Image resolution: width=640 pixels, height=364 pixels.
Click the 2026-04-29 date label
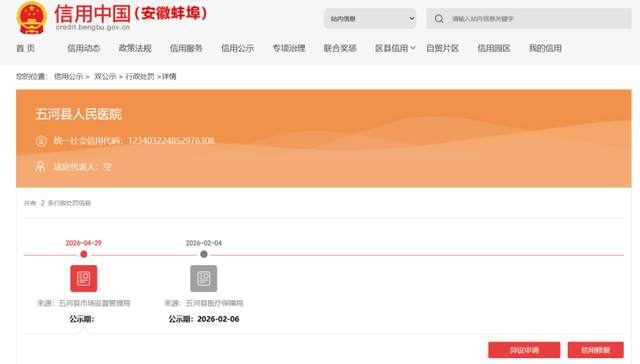pyautogui.click(x=84, y=243)
